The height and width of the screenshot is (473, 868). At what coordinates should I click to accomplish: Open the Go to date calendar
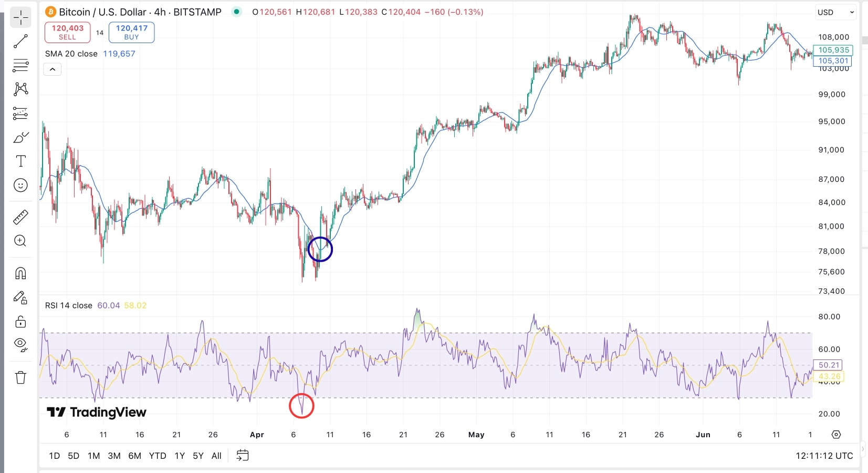click(x=243, y=456)
